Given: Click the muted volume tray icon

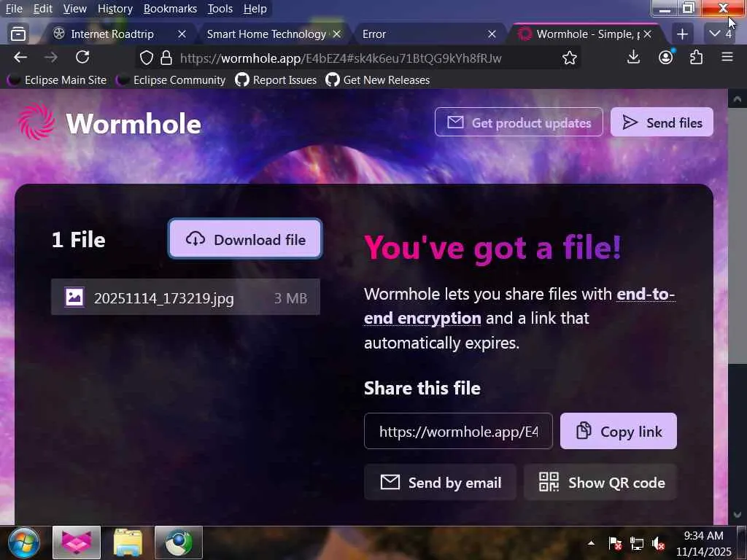Looking at the screenshot, I should tap(658, 542).
